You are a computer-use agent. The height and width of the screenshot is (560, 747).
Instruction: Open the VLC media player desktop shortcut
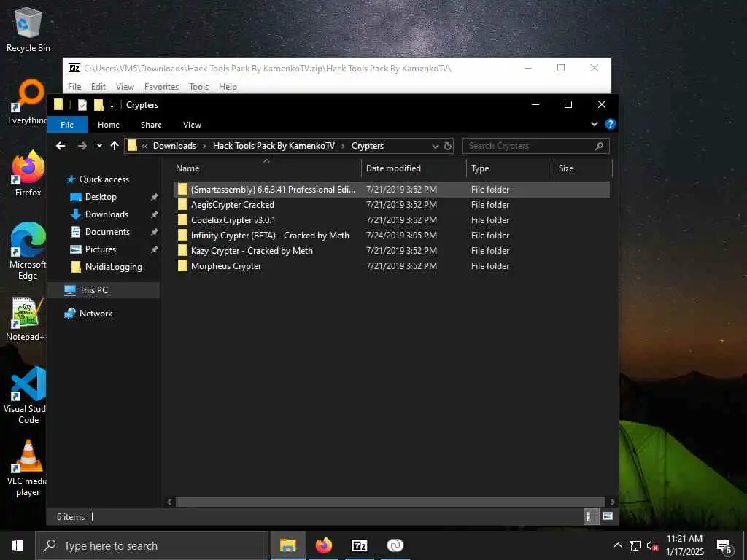28,468
